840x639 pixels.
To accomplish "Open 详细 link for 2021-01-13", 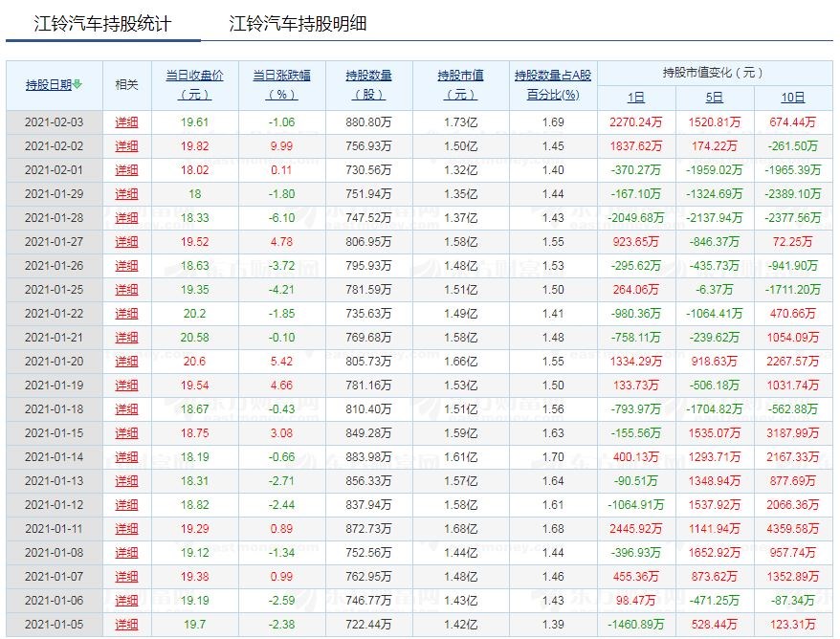I will pos(126,481).
